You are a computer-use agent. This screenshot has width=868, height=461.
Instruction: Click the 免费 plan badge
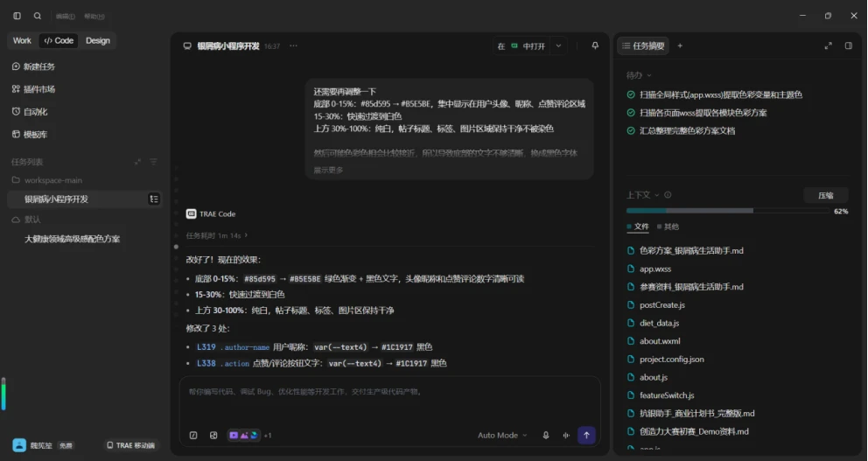pyautogui.click(x=66, y=445)
